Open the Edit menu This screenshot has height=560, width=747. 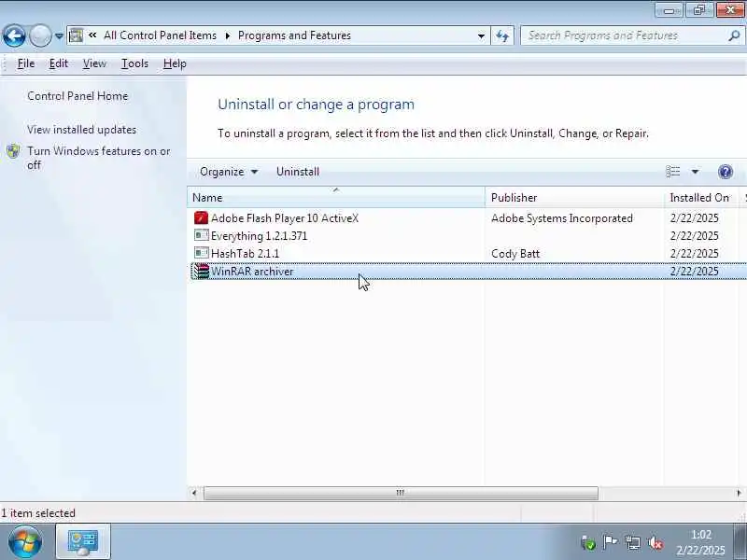click(x=59, y=63)
